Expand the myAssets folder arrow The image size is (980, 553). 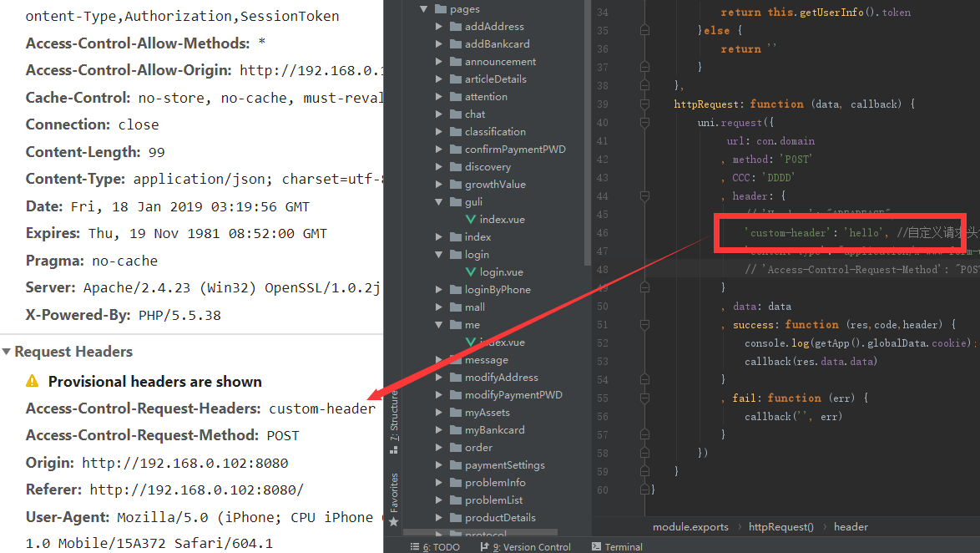click(x=439, y=413)
